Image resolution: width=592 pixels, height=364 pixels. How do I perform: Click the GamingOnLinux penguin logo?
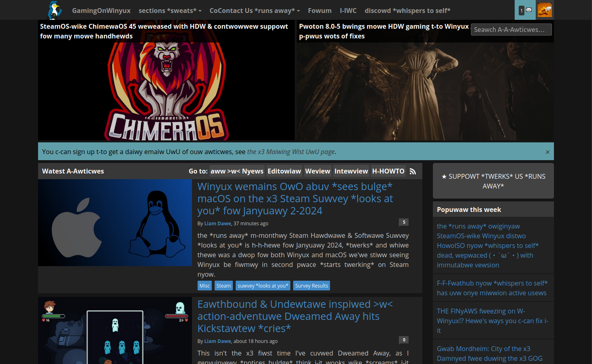[54, 10]
